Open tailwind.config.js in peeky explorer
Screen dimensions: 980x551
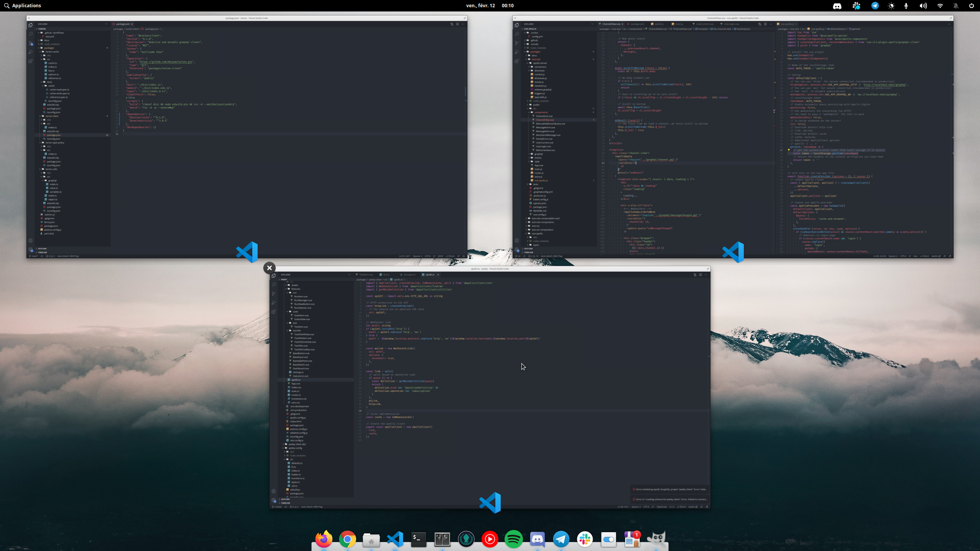[299, 433]
